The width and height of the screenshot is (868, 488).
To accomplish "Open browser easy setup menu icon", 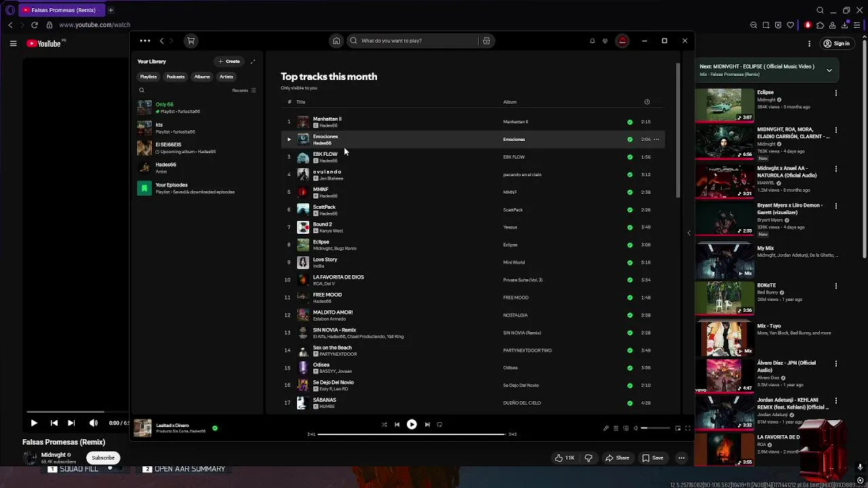I will click(x=857, y=25).
